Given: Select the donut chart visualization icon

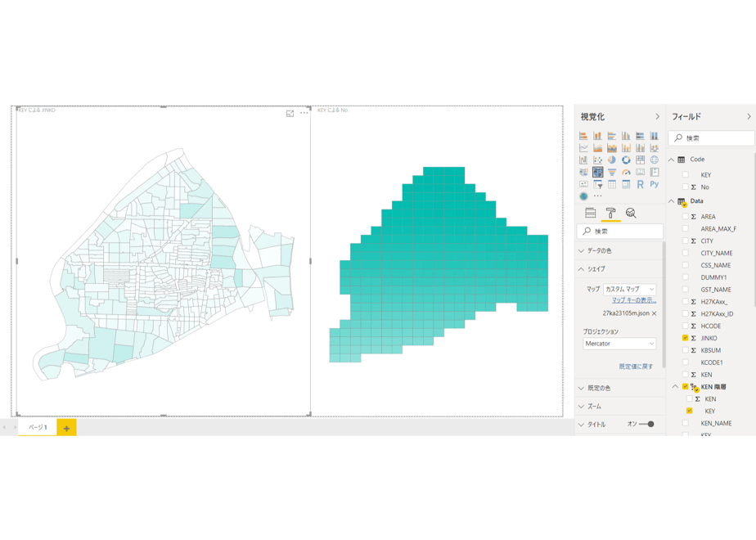Looking at the screenshot, I should [626, 160].
